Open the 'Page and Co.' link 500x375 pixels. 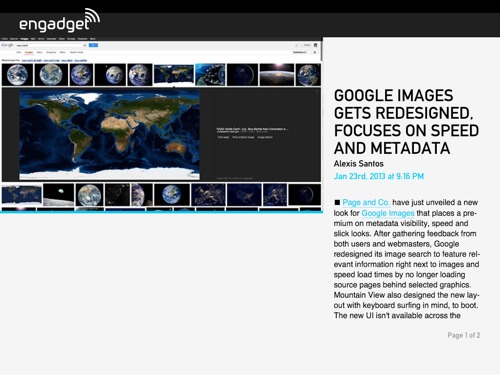tap(366, 202)
